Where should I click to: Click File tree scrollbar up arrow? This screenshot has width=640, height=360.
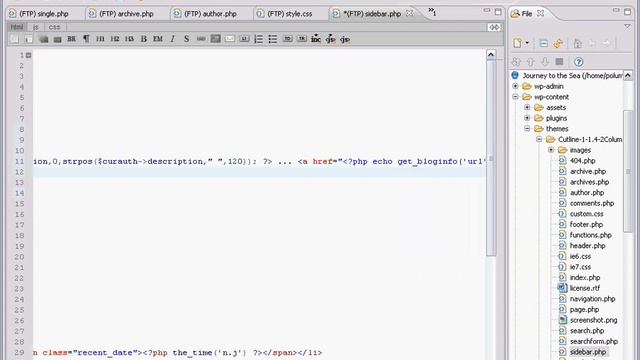point(628,76)
